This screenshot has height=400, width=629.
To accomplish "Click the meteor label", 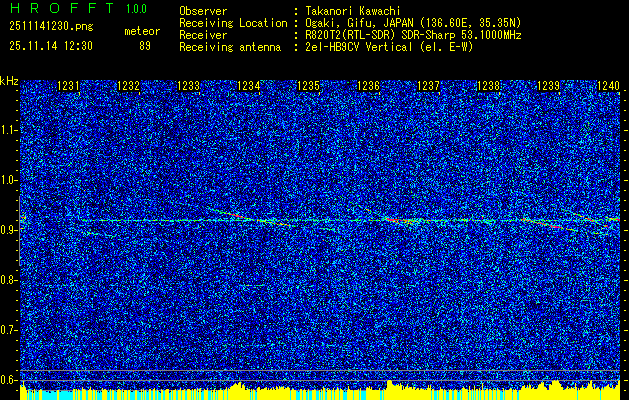I will tap(142, 31).
